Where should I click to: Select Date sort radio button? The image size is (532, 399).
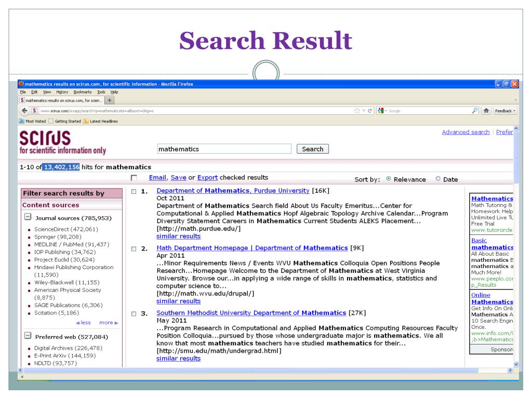(x=438, y=179)
